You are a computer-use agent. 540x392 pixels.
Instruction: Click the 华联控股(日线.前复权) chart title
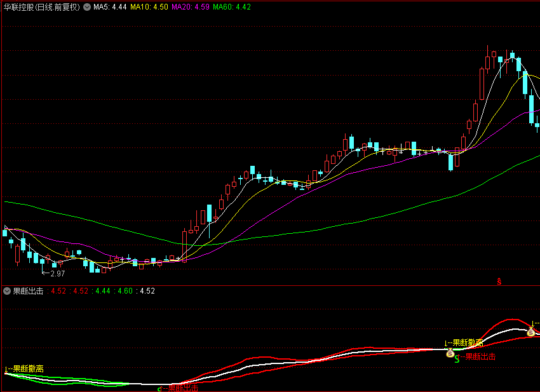[x=42, y=7]
